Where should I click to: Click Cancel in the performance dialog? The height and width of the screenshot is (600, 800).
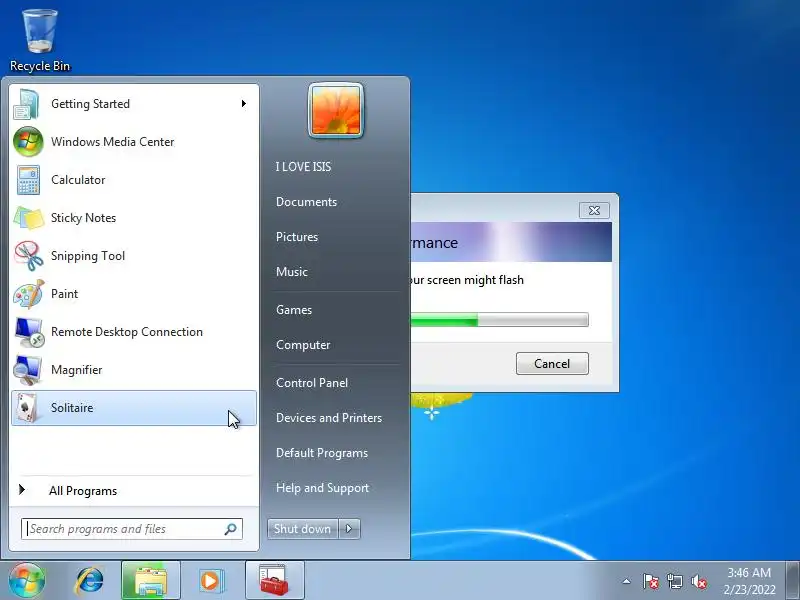click(552, 363)
